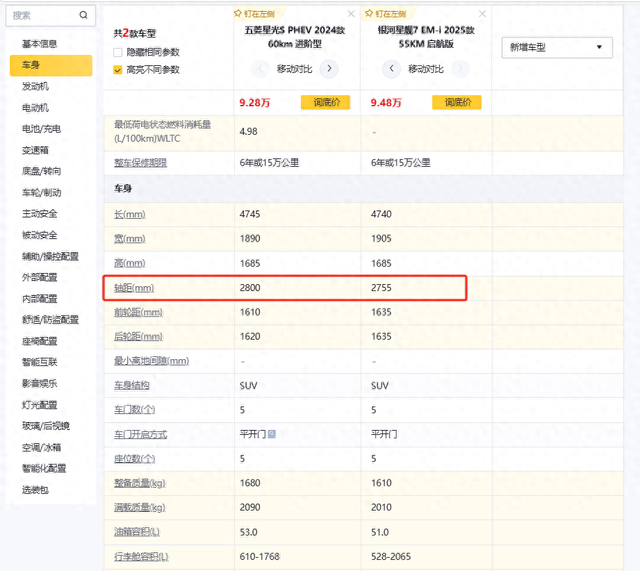
Task: Click info icon beside 平开门
Action: [x=272, y=434]
